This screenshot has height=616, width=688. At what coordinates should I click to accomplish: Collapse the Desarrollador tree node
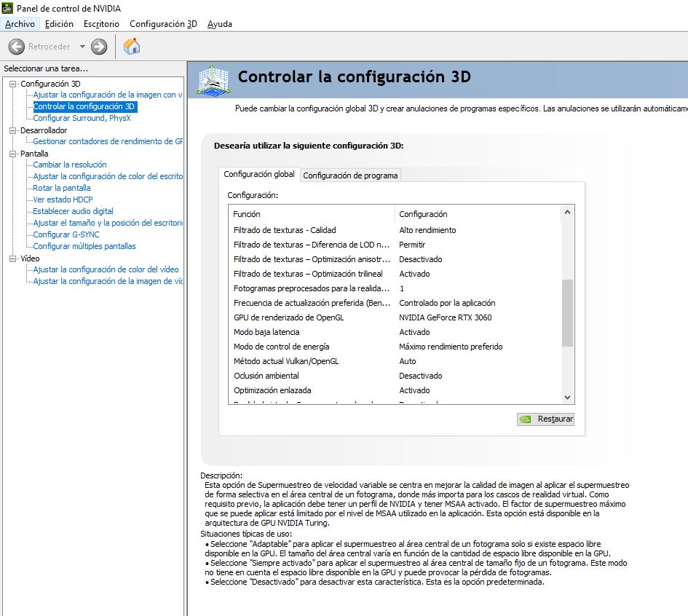click(12, 130)
